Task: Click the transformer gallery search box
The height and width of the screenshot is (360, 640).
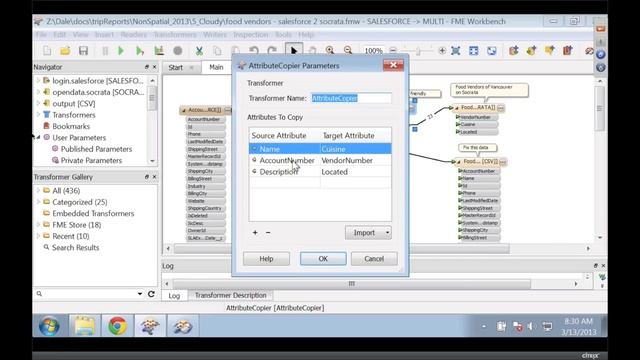Action: coord(89,293)
